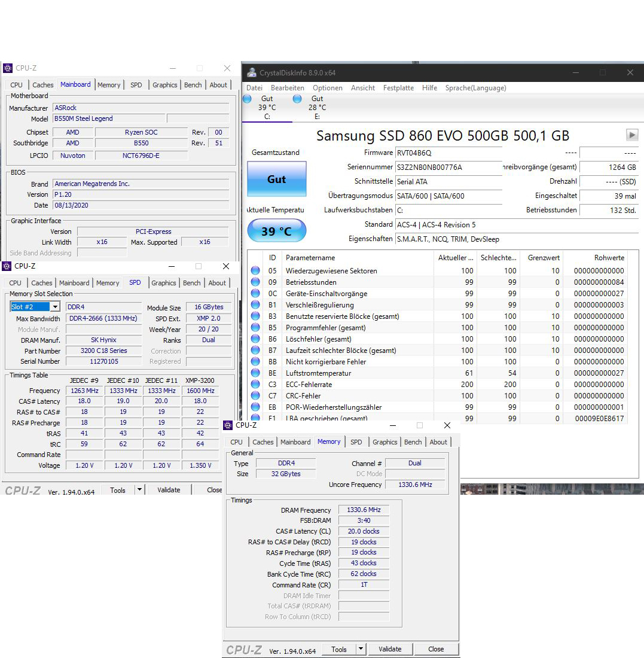Viewport: 644px width, 658px height.
Task: Click status orb for Löschfehler (gesamt) row
Action: [x=255, y=339]
